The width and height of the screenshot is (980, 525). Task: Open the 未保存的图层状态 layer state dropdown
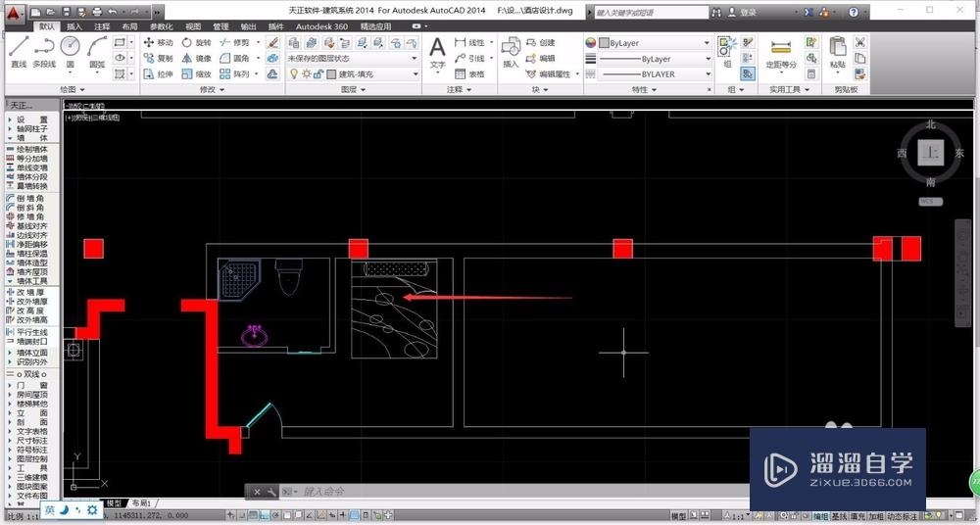click(353, 59)
